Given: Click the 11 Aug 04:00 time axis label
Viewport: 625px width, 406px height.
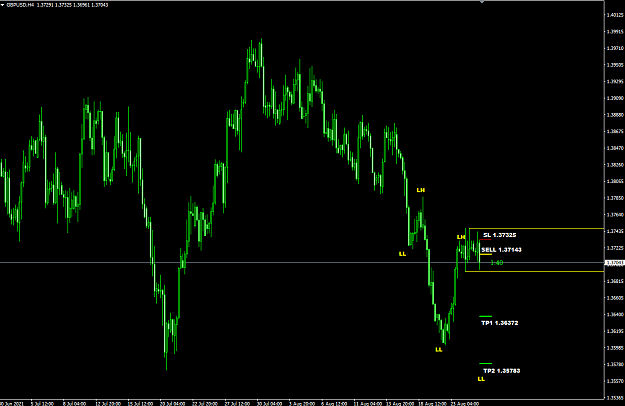Looking at the screenshot, I should tap(368, 404).
